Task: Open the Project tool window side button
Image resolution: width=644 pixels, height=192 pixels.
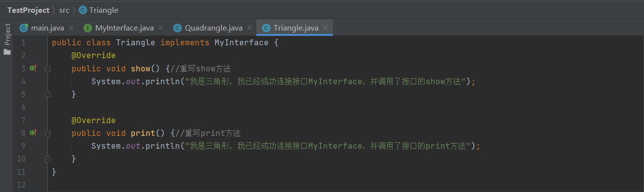Action: pos(7,34)
